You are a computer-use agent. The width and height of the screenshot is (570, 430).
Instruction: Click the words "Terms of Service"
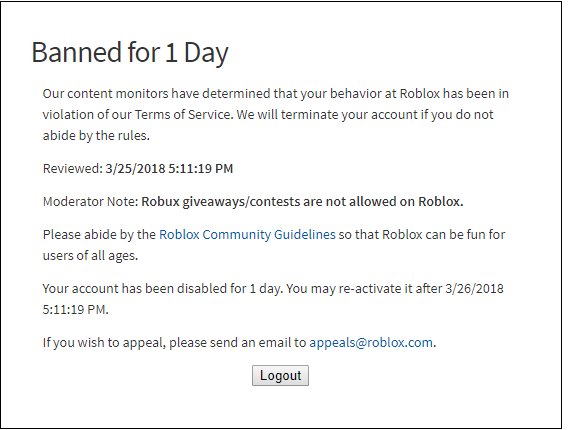(x=183, y=114)
